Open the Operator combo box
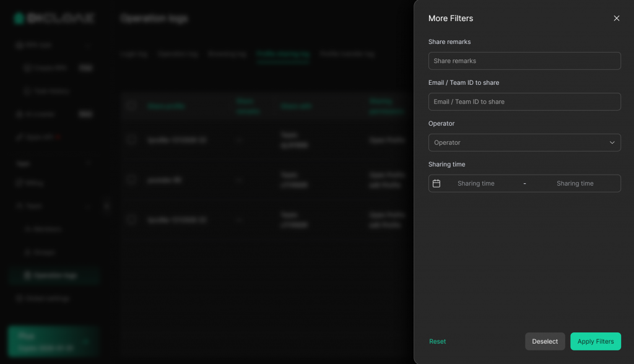 (x=524, y=142)
